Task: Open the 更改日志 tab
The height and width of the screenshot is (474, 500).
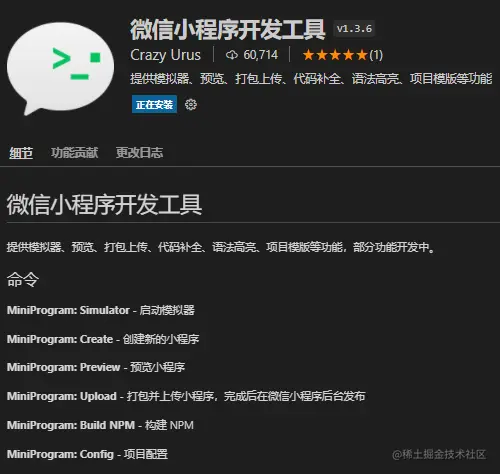Action: coord(139,153)
